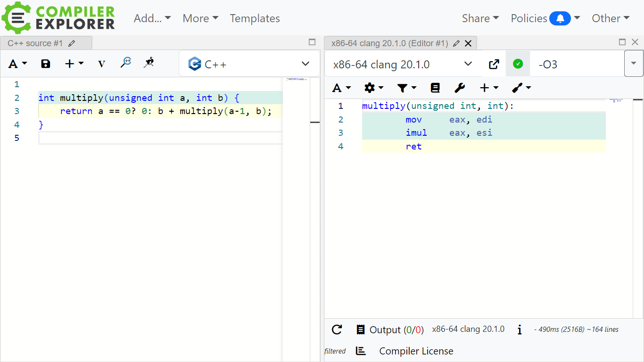Open Quick-bench runner icon
644x362 pixels.
pyautogui.click(x=149, y=63)
